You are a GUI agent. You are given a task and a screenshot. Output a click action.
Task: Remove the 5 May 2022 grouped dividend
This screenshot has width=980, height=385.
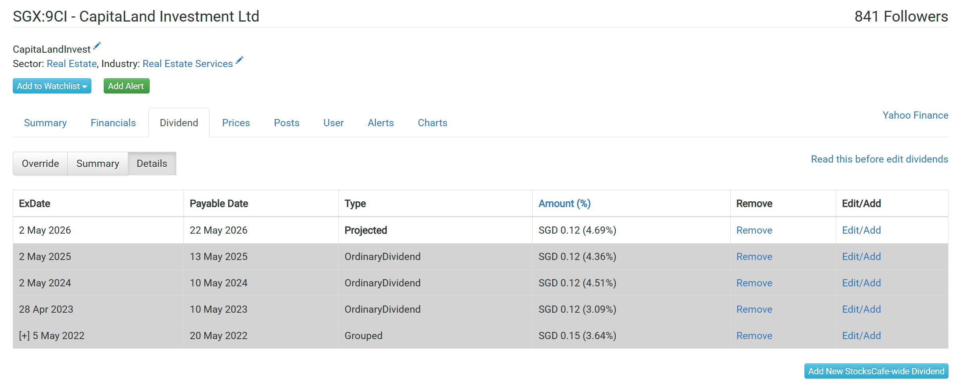(754, 335)
